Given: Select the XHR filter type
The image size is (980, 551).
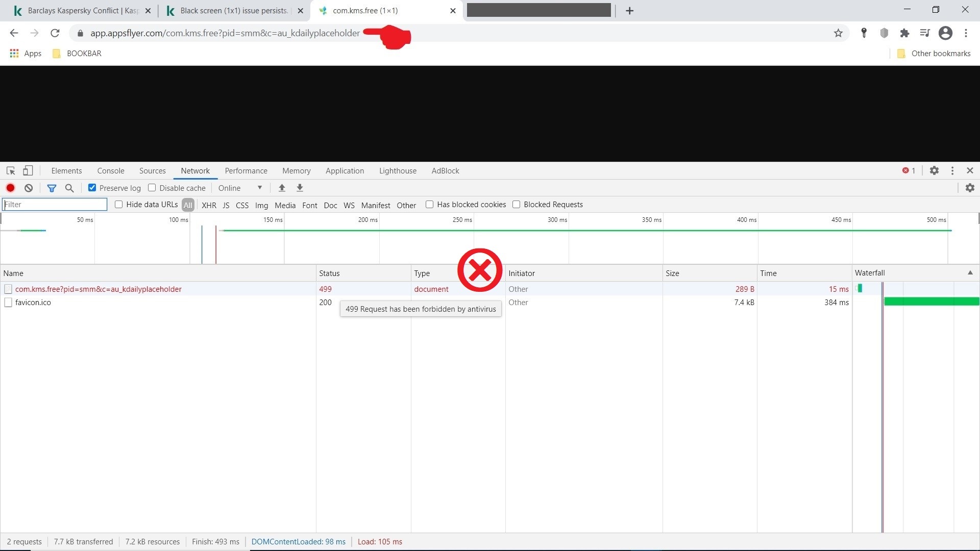Looking at the screenshot, I should [x=209, y=205].
